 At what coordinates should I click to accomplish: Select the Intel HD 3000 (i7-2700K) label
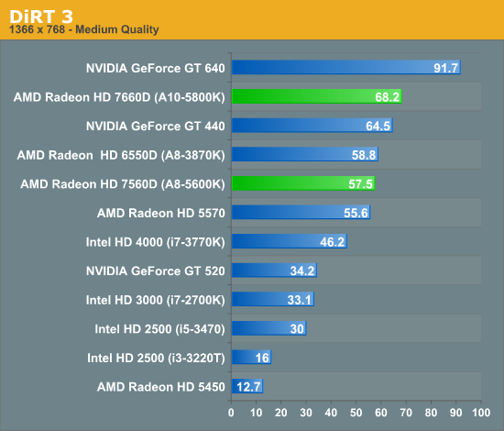156,300
